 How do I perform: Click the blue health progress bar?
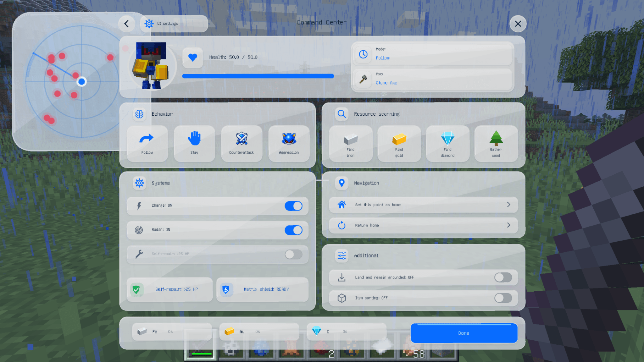point(258,76)
